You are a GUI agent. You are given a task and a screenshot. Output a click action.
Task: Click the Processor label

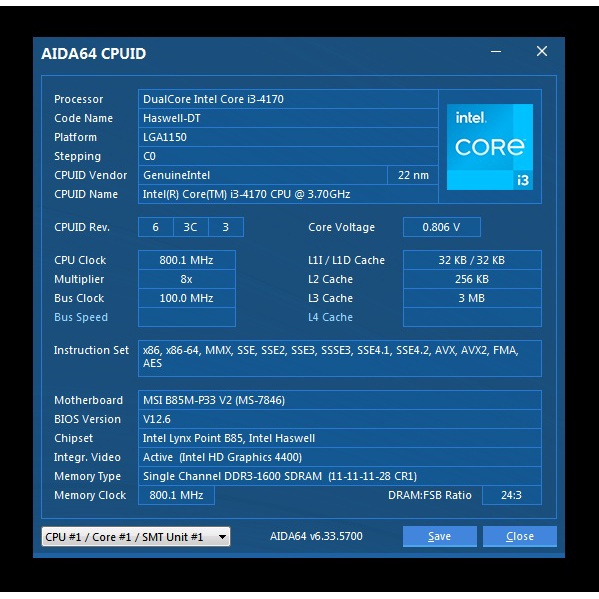tap(79, 99)
